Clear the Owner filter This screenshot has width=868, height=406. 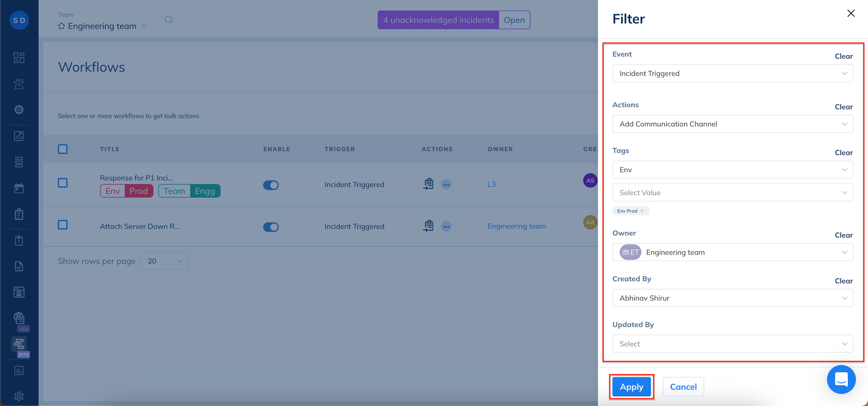click(x=844, y=235)
